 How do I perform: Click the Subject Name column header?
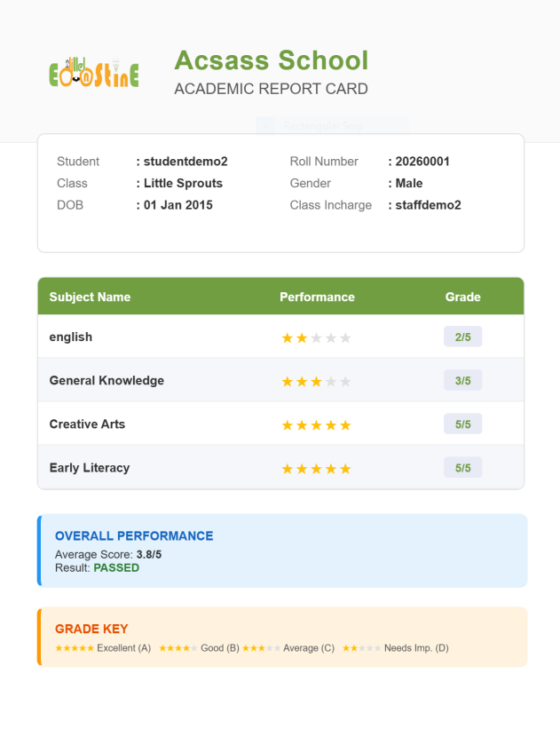[90, 297]
